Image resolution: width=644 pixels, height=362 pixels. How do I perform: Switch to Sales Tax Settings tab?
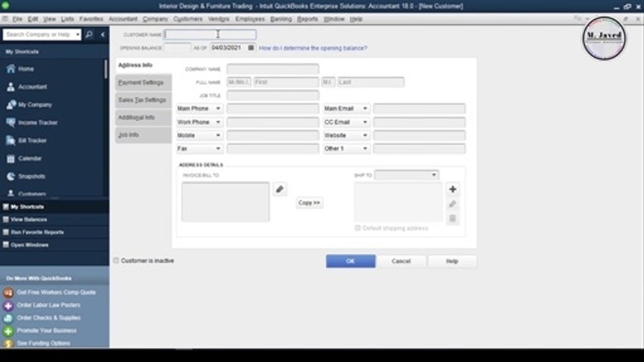pos(143,100)
